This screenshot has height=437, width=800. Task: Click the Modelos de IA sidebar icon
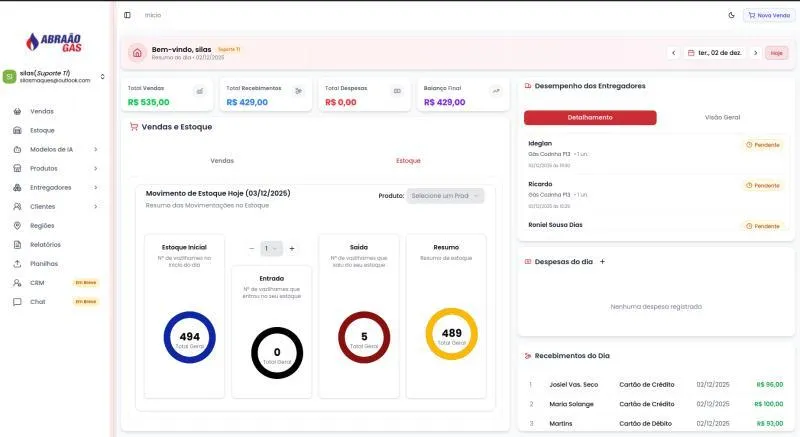tap(17, 149)
